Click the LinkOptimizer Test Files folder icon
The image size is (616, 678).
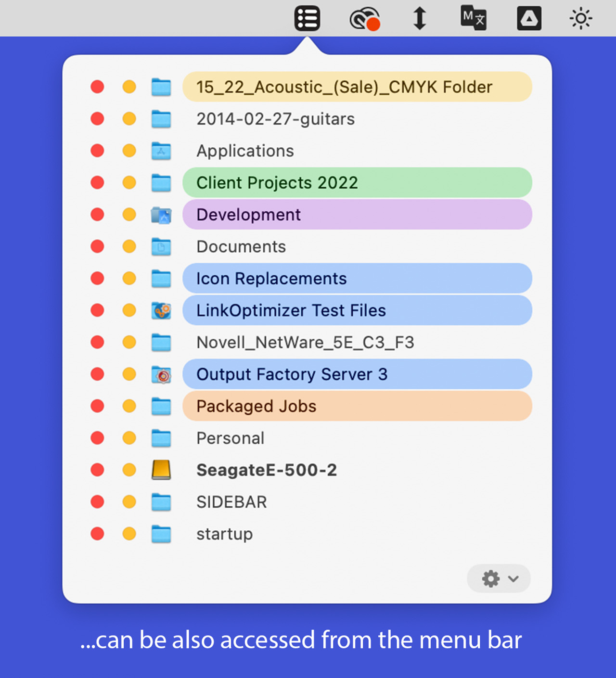162,310
